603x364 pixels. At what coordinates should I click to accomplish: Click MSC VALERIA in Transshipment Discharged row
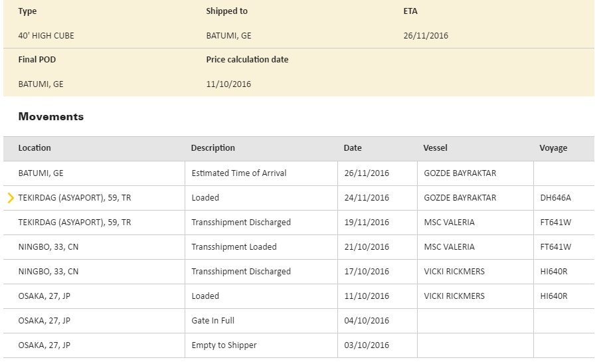point(449,223)
